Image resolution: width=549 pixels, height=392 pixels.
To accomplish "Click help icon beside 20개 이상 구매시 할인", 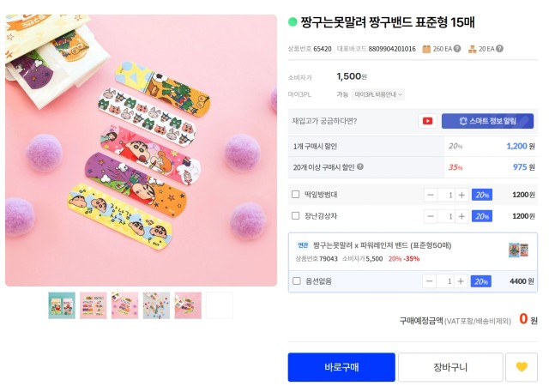I will 360,167.
